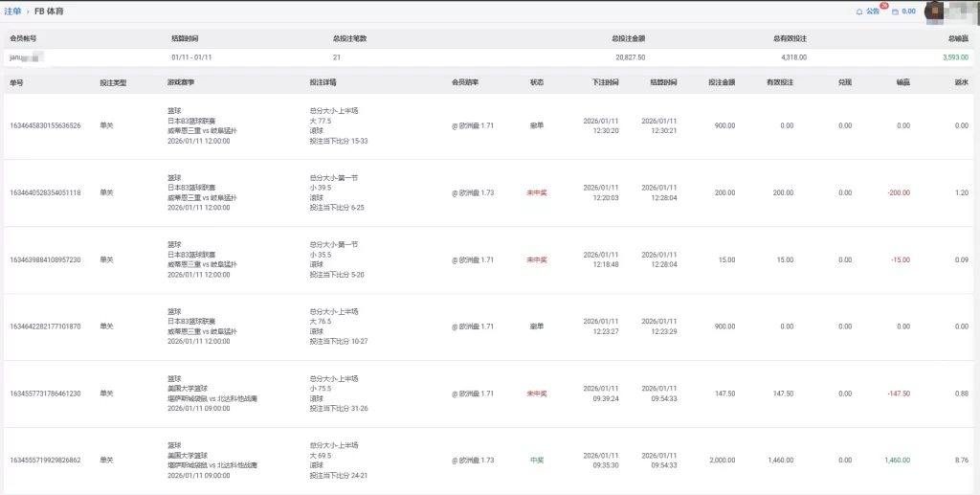Click the 总输赢 summary header

958,38
